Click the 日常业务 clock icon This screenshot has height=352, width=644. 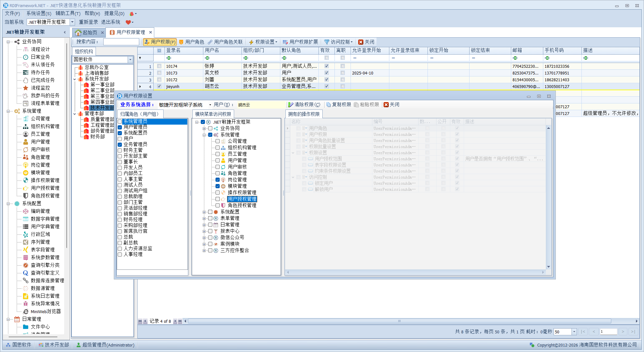[26, 57]
